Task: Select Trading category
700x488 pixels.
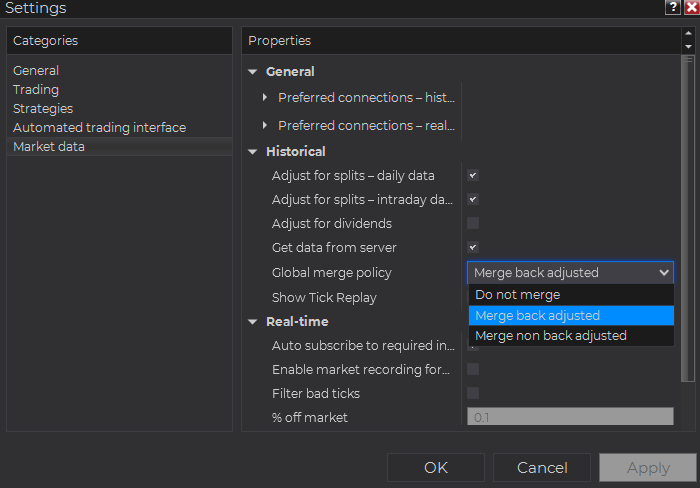Action: 36,90
